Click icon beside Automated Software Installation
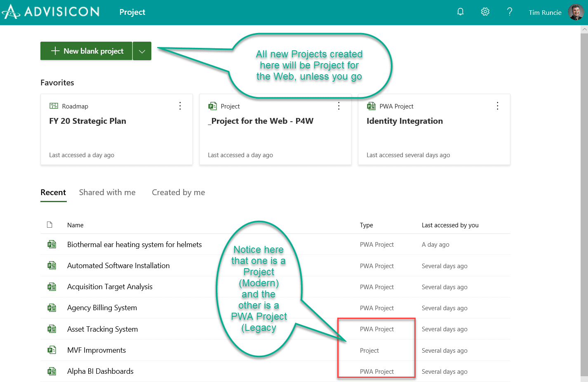 (52, 266)
